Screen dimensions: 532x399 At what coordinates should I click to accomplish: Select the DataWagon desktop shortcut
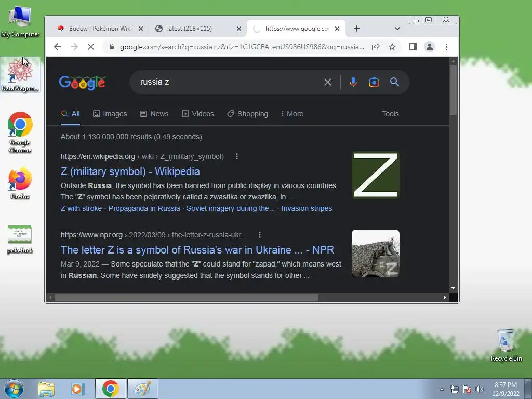tap(20, 75)
